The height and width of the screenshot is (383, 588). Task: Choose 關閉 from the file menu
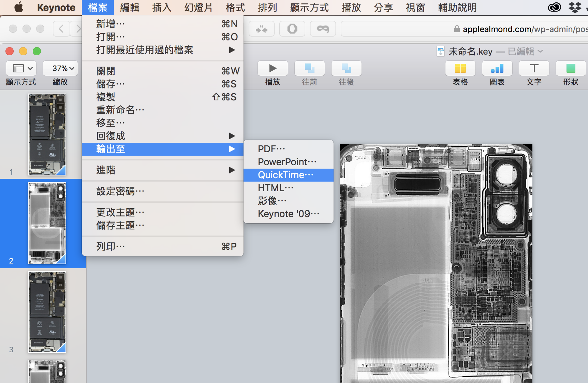click(163, 71)
